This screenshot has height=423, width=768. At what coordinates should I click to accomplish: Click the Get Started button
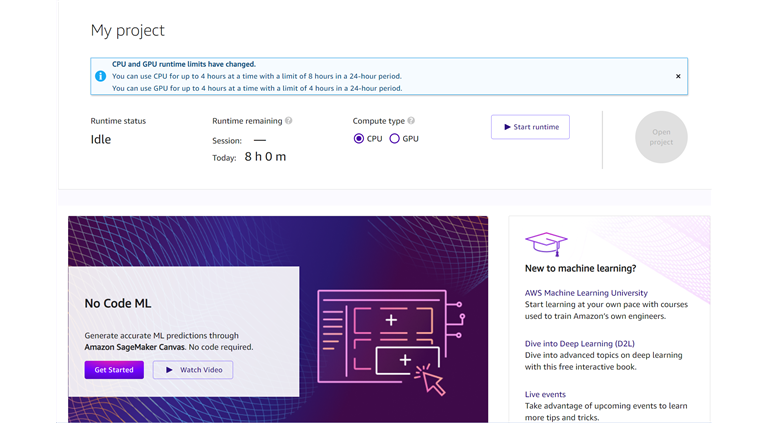pos(114,370)
